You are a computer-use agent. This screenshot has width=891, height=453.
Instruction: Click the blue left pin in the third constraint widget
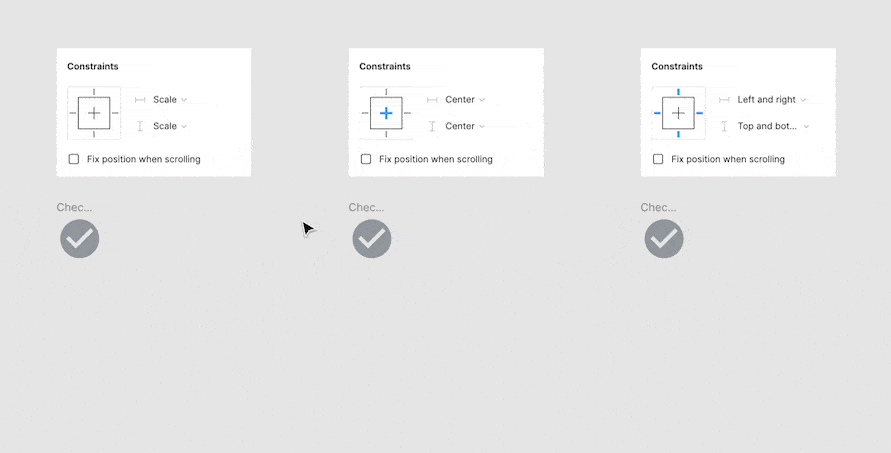point(657,113)
